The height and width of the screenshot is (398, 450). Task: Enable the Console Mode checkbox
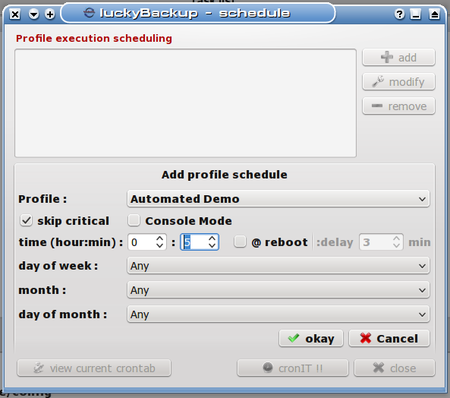[x=134, y=221]
